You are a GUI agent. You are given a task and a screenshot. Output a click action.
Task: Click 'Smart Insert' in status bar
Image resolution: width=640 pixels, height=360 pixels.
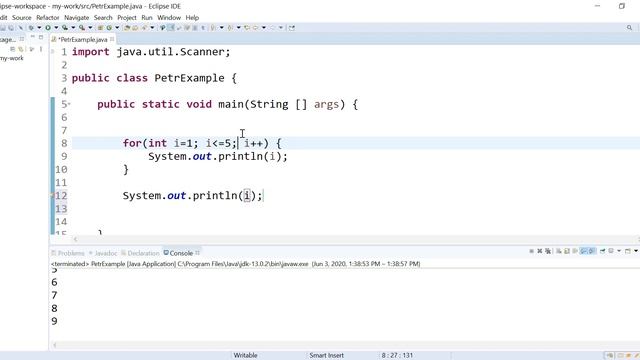coord(327,356)
